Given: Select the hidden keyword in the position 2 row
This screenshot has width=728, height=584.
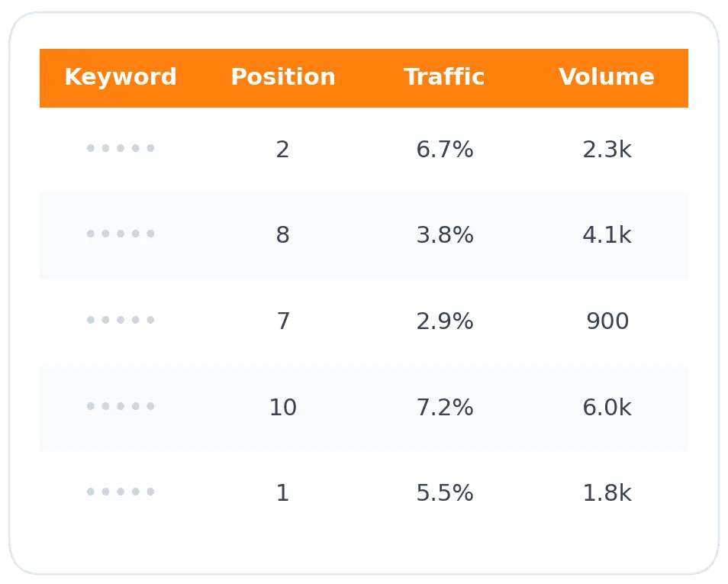Looking at the screenshot, I should click(x=121, y=148).
